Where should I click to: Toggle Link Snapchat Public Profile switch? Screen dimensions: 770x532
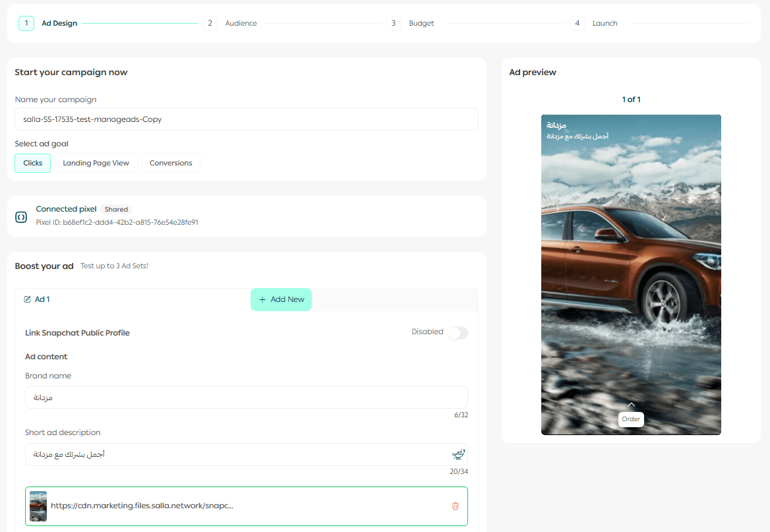click(x=457, y=333)
